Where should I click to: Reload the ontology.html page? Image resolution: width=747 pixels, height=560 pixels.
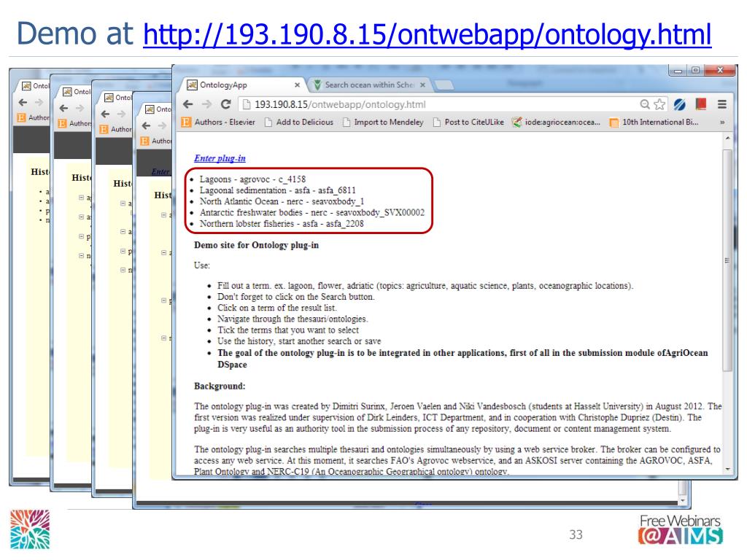click(226, 104)
